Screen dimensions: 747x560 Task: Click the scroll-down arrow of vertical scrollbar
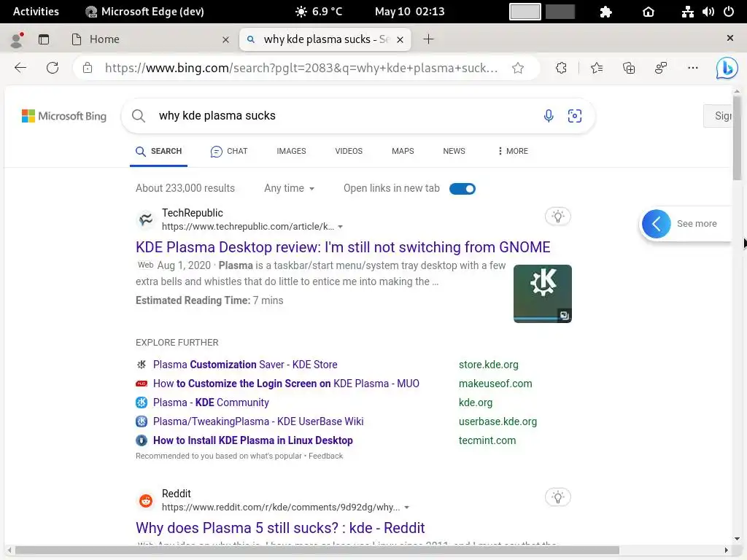(x=737, y=539)
